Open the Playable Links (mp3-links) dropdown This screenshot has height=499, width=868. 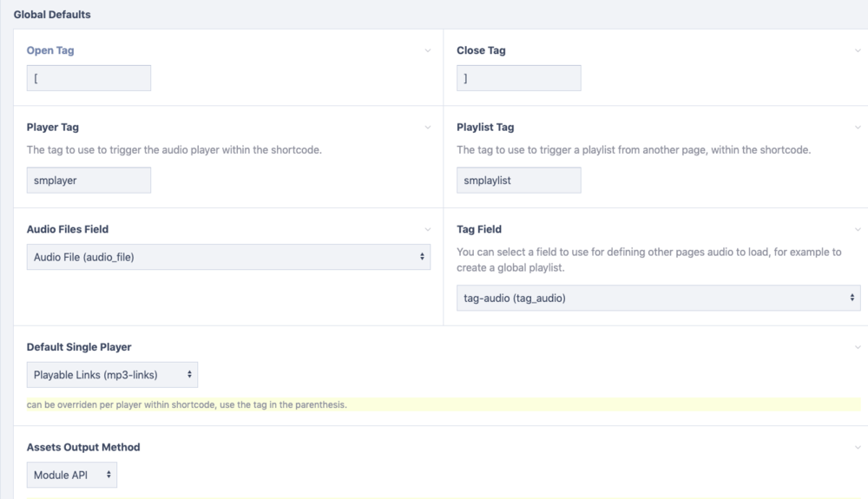click(112, 375)
